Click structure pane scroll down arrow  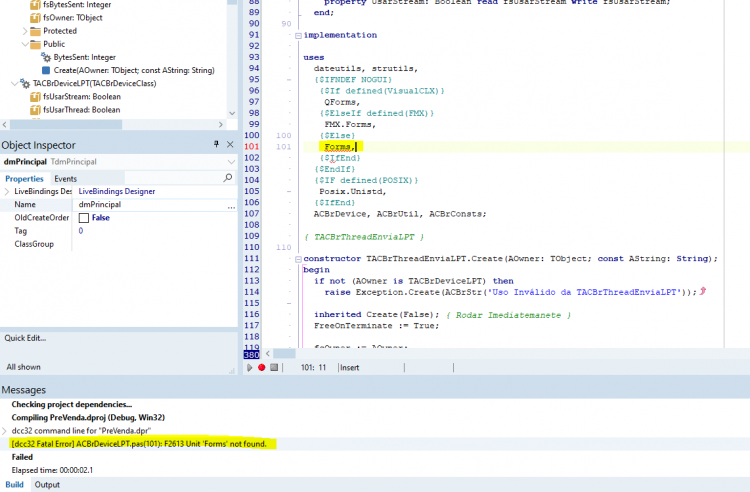point(232,113)
